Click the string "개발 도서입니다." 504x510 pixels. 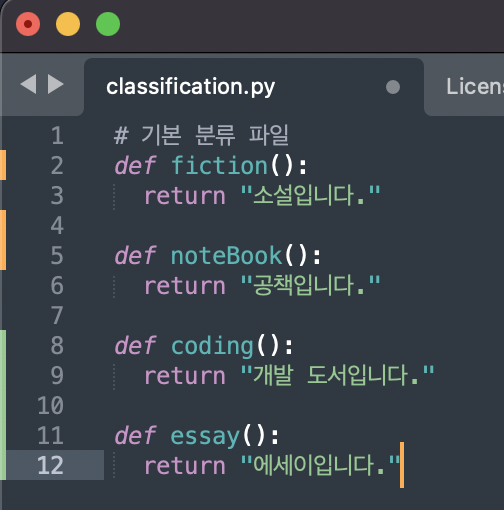pos(337,375)
